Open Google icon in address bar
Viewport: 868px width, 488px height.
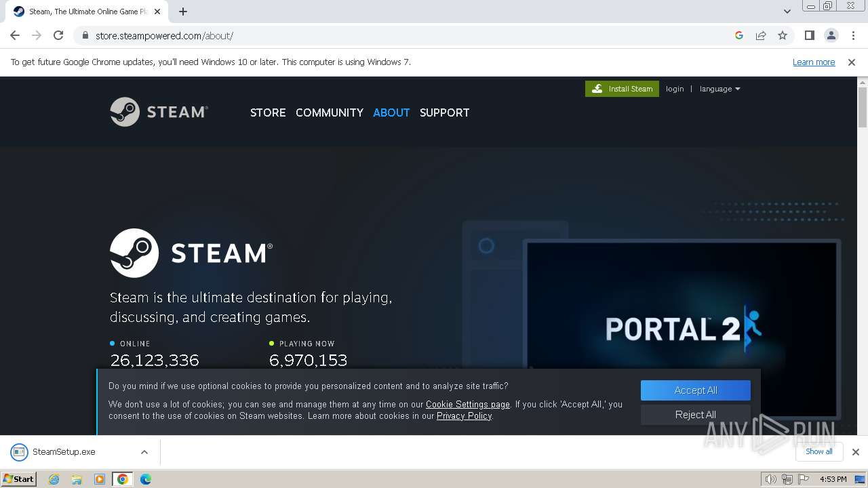739,35
